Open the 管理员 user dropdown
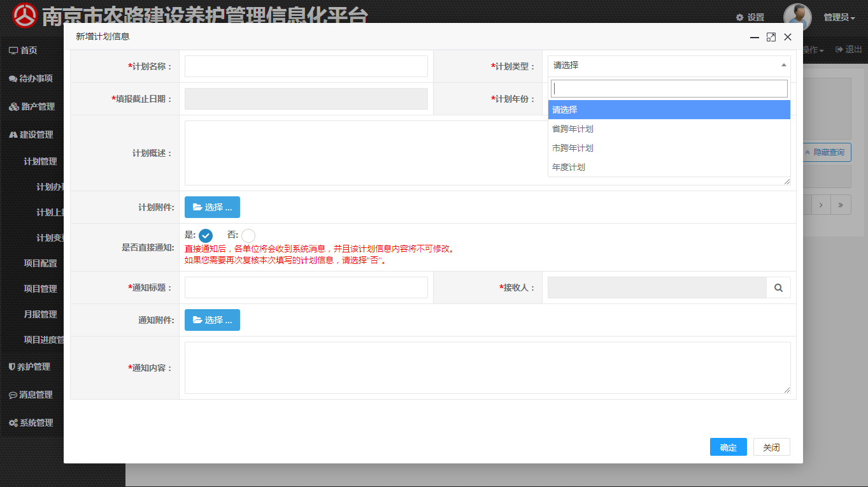The width and height of the screenshot is (868, 487). point(839,17)
